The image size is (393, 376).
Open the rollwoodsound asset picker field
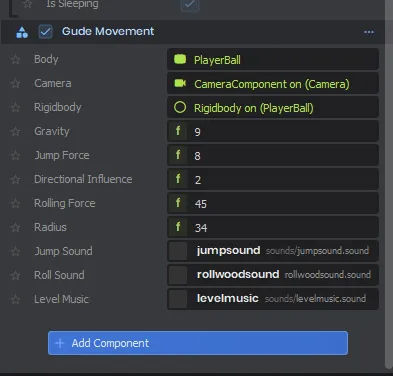click(273, 275)
